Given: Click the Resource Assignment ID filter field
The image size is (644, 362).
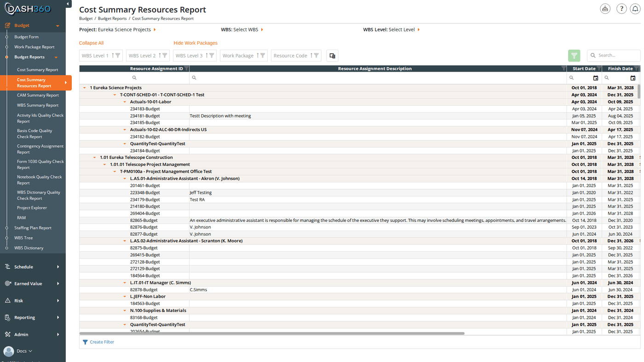Looking at the screenshot, I should point(134,78).
